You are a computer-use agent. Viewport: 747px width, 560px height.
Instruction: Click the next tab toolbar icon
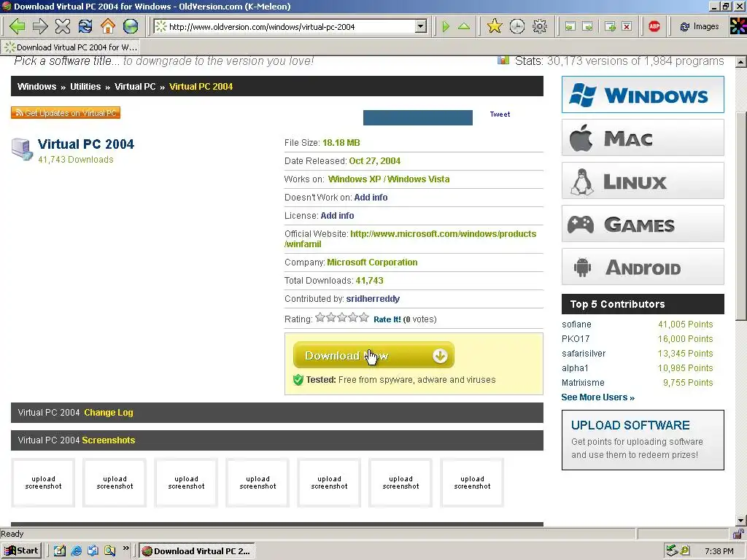tap(588, 27)
